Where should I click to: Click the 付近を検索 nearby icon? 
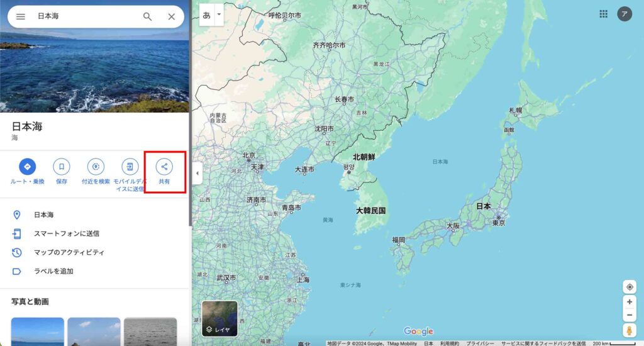point(96,167)
